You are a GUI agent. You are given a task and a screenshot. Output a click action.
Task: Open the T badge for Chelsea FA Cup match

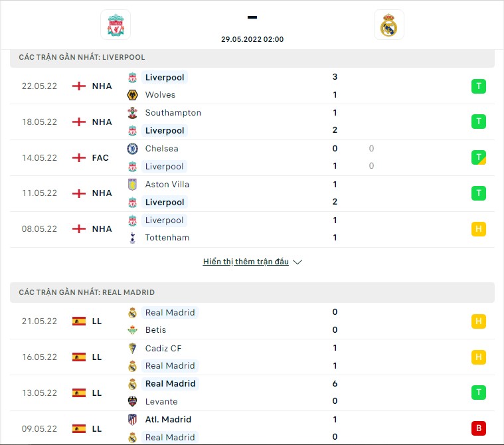click(479, 157)
